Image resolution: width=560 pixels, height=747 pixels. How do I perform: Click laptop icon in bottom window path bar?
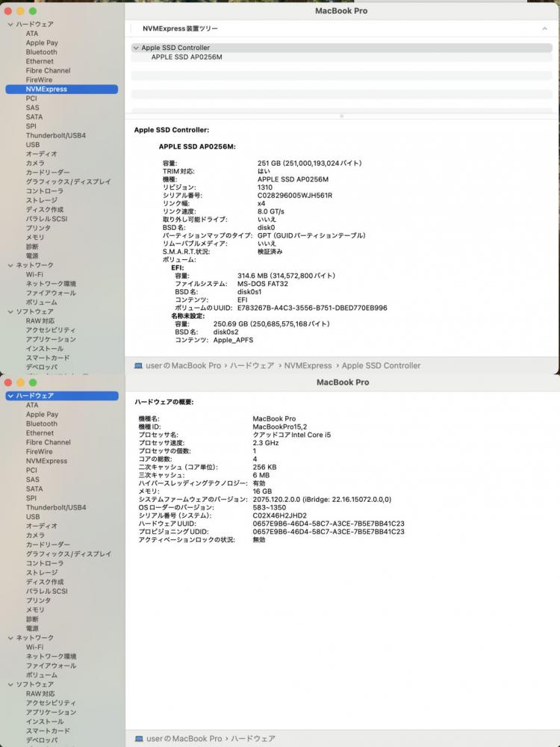(139, 739)
